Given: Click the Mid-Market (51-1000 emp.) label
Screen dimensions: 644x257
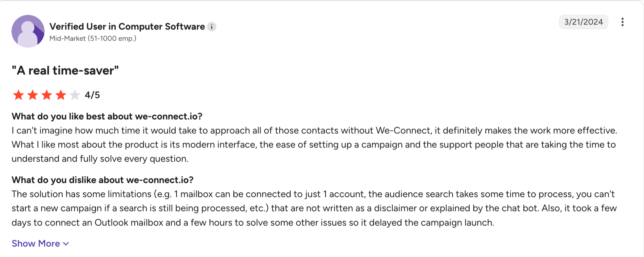Looking at the screenshot, I should tap(93, 38).
